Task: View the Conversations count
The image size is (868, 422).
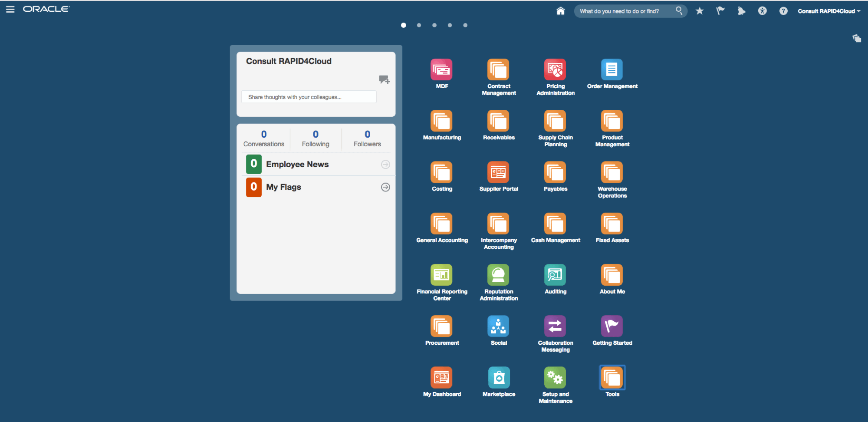Action: pos(263,139)
